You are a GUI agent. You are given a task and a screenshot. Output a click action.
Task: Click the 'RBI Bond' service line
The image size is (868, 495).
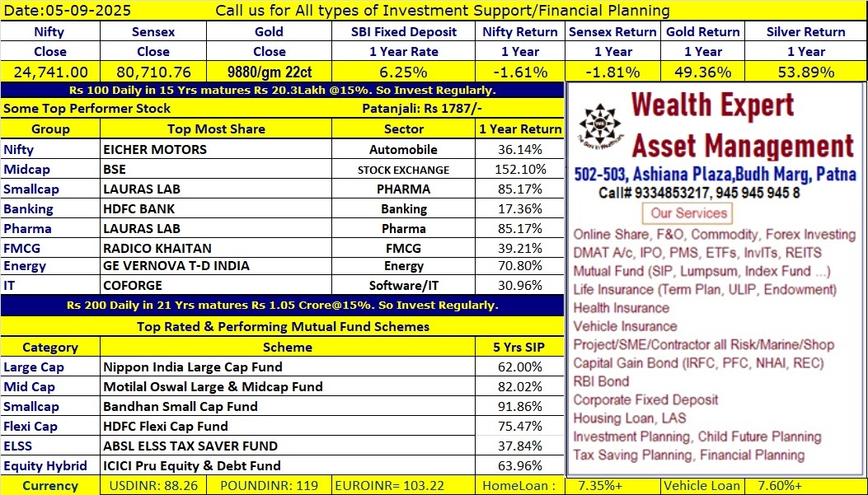pyautogui.click(x=601, y=381)
